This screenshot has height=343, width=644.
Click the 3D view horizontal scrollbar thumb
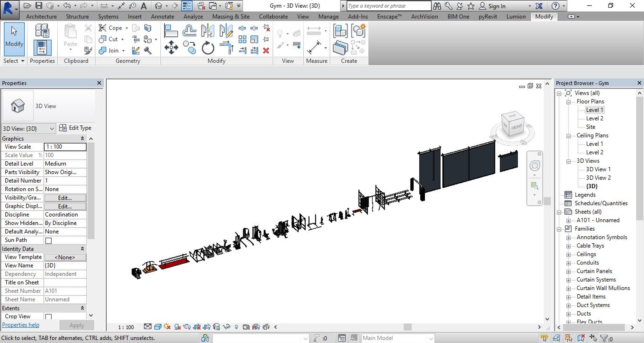tap(408, 327)
